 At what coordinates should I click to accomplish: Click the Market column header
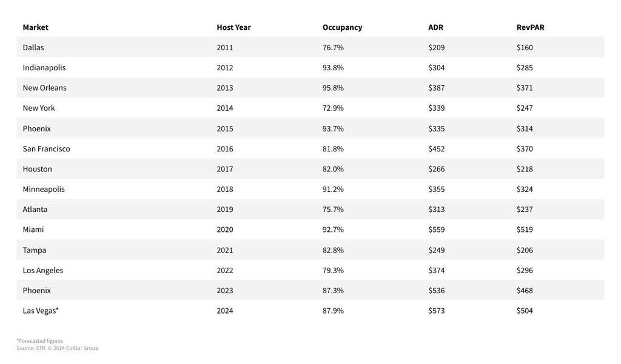point(35,27)
